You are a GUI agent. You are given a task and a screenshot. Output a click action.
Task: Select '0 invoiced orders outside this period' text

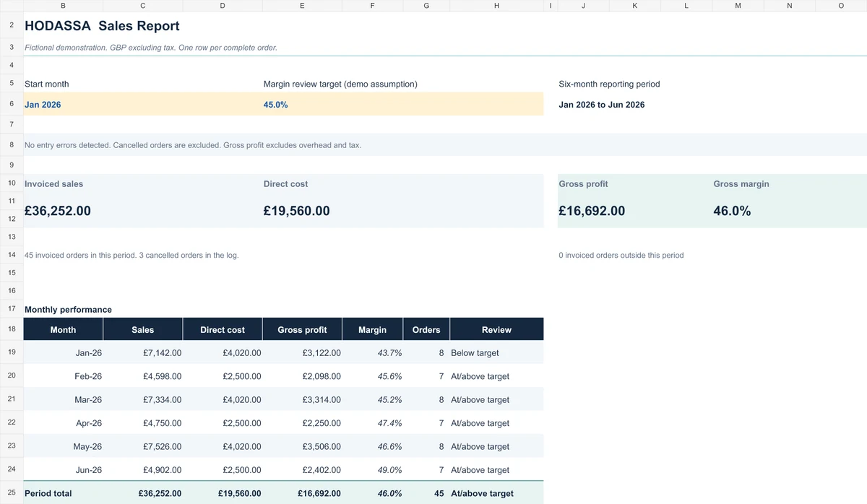621,255
